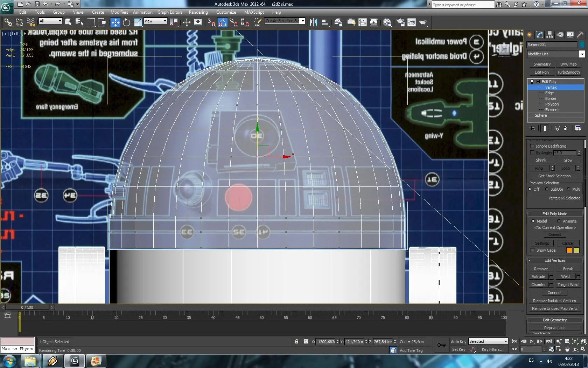Click the Render Production teapot icon
Screen dimensions: 588x368
coord(423,22)
